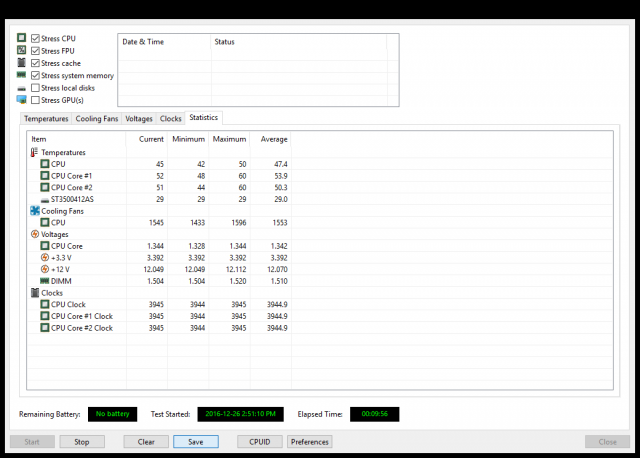Click the Test Started timestamp field
The width and height of the screenshot is (640, 458).
[x=240, y=414]
